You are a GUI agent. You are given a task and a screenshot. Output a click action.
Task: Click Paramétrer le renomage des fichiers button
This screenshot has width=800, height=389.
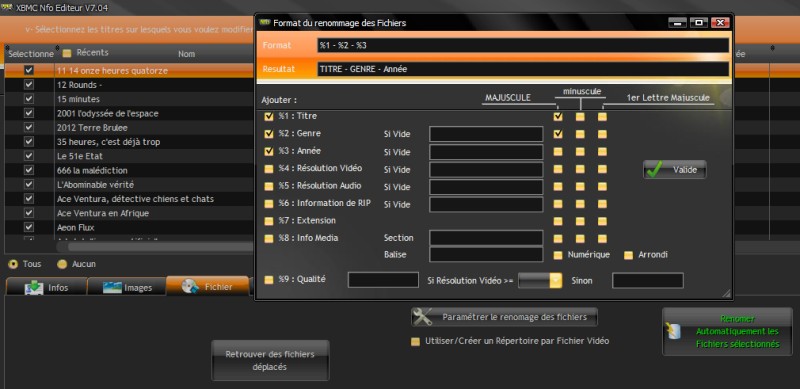tap(504, 317)
